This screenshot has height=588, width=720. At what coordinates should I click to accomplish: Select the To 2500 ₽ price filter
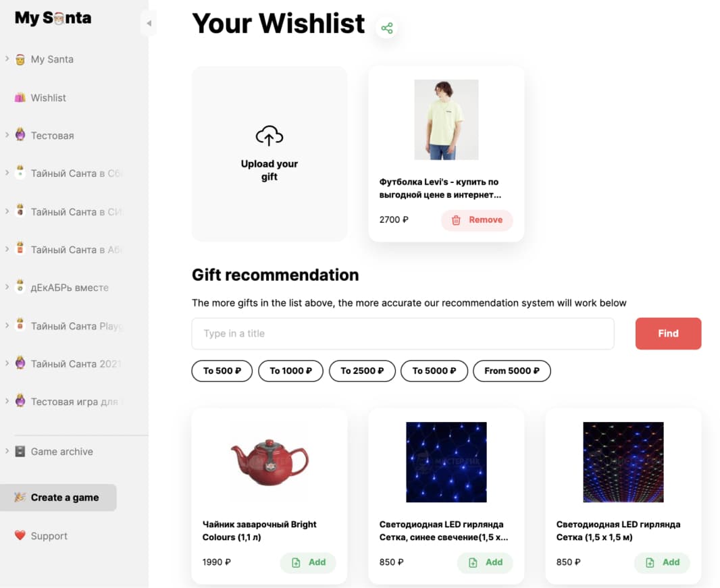click(362, 371)
